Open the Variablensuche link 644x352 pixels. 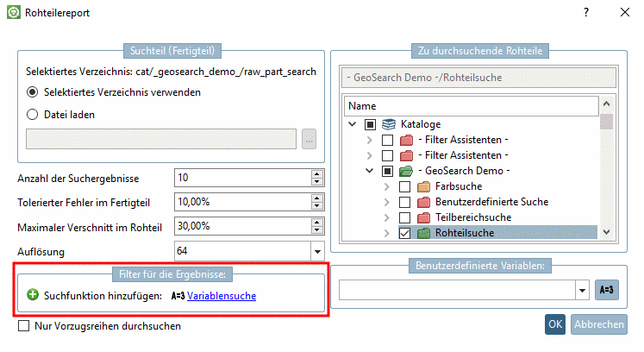pos(222,296)
